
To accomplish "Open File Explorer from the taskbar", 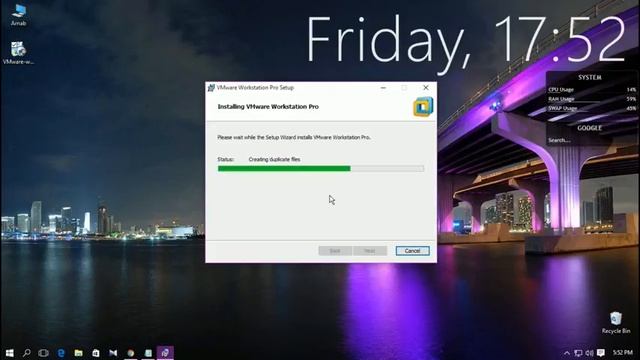I will [x=78, y=353].
